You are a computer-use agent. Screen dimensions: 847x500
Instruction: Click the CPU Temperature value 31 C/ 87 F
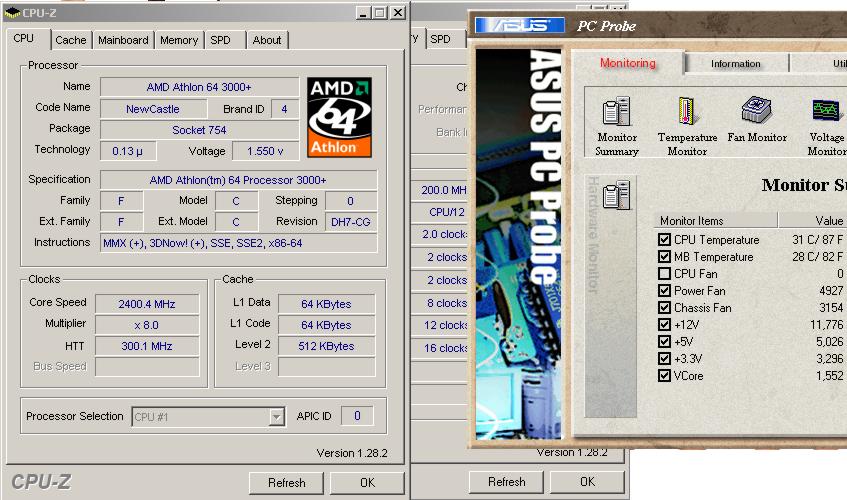[817, 240]
